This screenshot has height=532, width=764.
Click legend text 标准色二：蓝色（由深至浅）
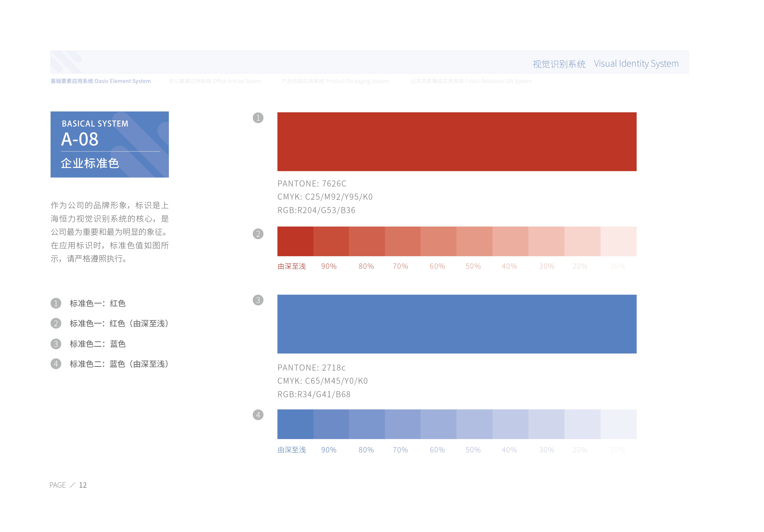(x=119, y=364)
